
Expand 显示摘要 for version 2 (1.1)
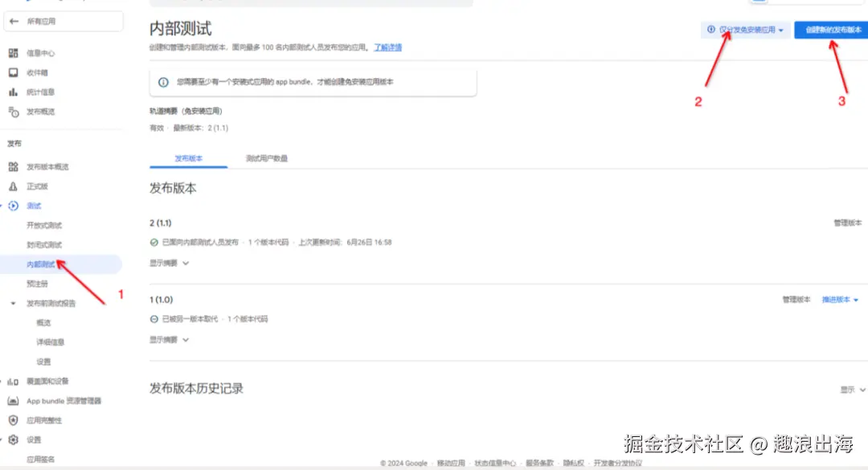click(x=169, y=262)
